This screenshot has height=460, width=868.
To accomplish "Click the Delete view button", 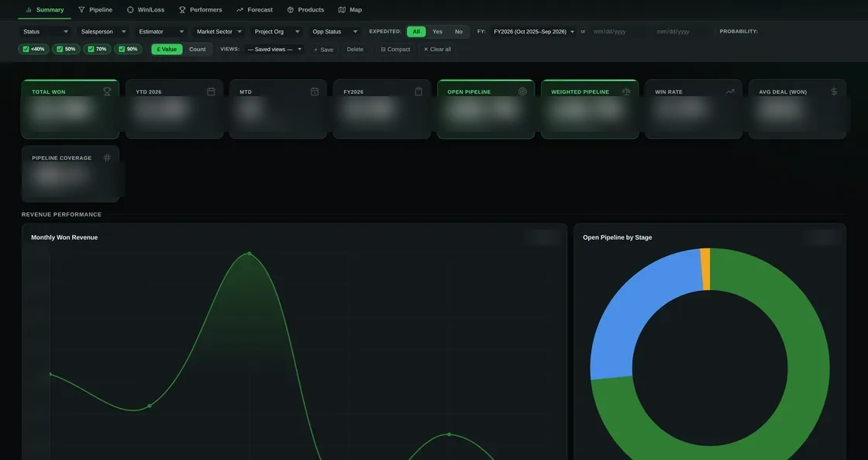I will click(355, 50).
